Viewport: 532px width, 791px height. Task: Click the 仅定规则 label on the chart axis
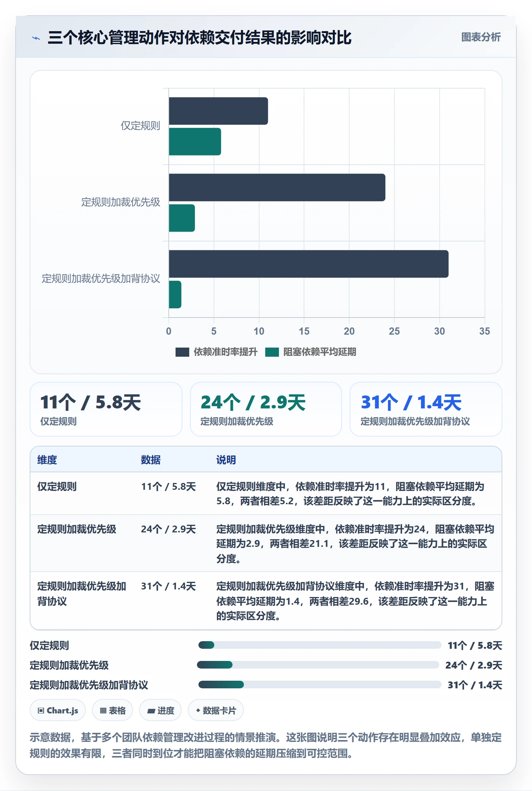point(140,126)
